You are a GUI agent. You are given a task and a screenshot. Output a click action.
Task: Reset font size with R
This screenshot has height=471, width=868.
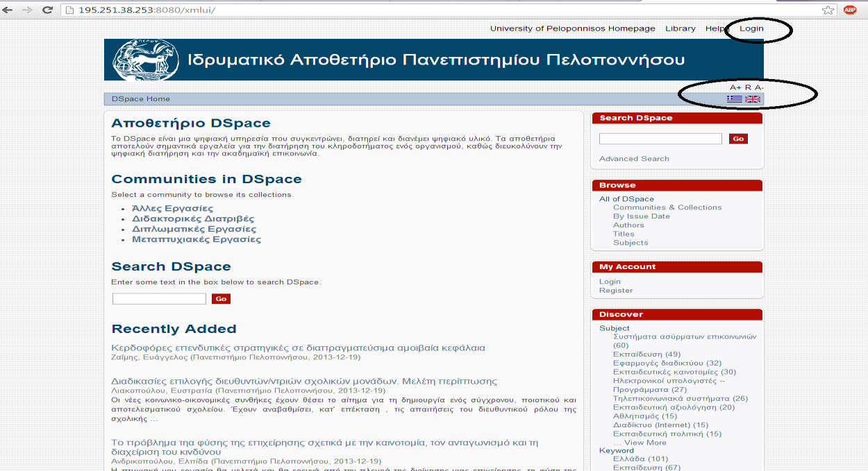[748, 87]
